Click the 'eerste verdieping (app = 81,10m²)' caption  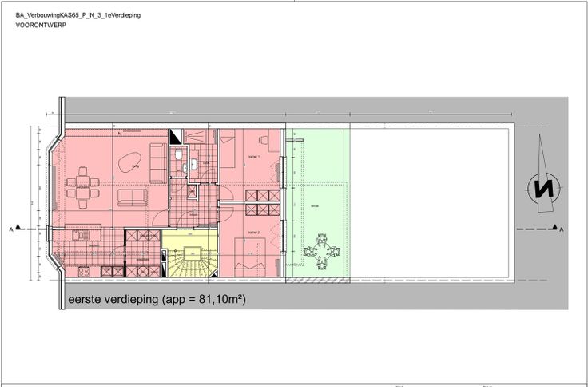156,301
